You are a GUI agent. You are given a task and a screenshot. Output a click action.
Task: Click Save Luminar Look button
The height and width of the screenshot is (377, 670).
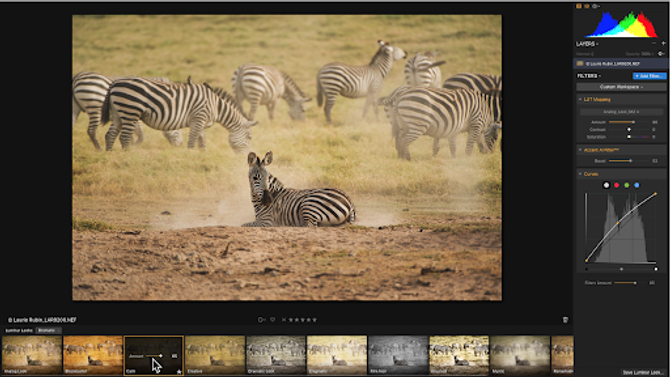(643, 372)
